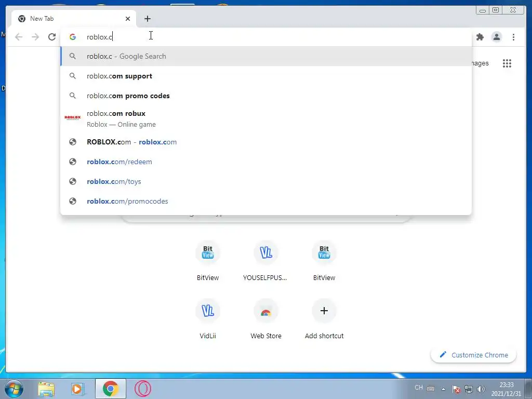Click the address bar containing roblox.c
The height and width of the screenshot is (399, 532).
tap(266, 37)
